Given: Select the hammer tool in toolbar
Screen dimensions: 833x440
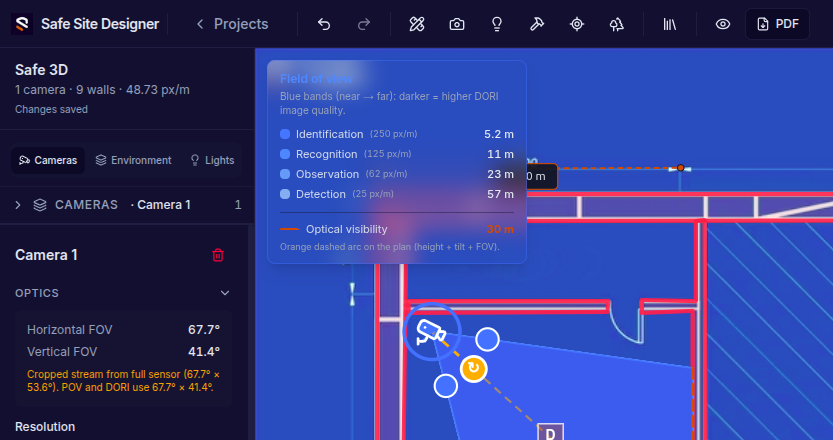Looking at the screenshot, I should pyautogui.click(x=537, y=24).
